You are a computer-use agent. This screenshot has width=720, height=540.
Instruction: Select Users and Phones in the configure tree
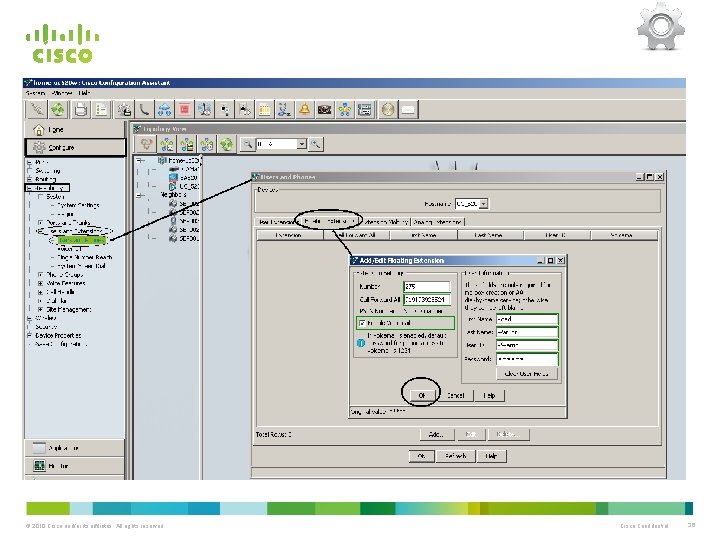[81, 240]
